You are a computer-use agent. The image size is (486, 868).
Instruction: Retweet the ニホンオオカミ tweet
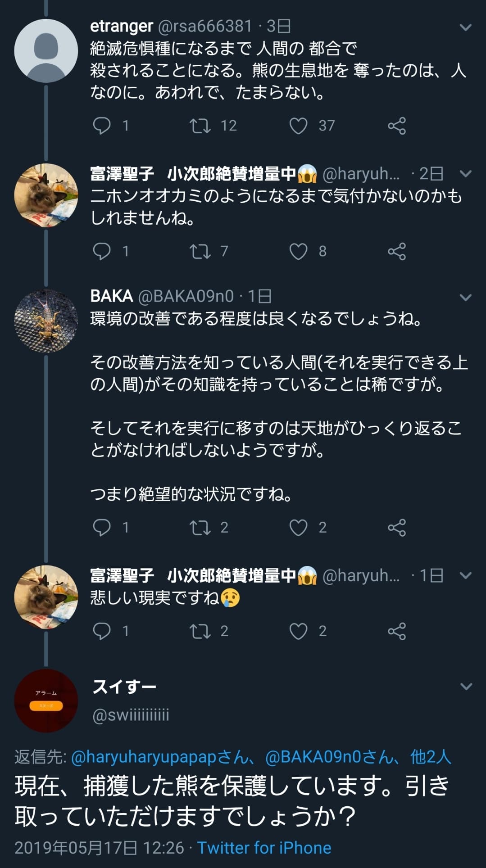pos(200,251)
